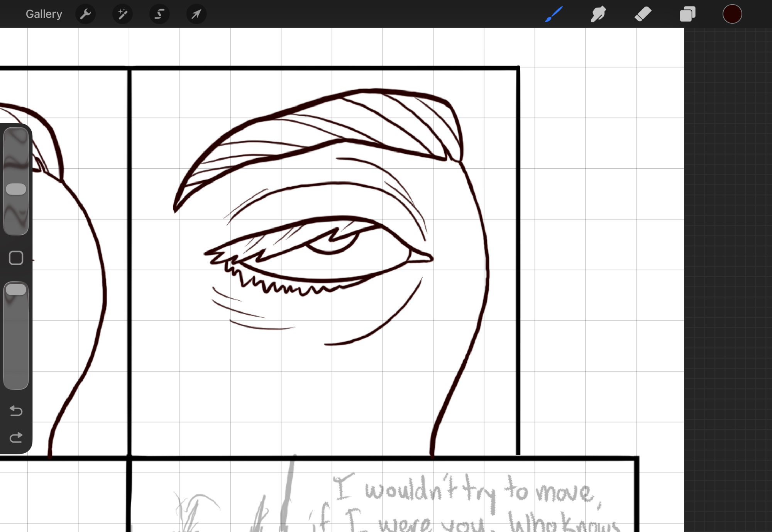Activate the Transform arrow tool
The image size is (772, 532).
196,14
